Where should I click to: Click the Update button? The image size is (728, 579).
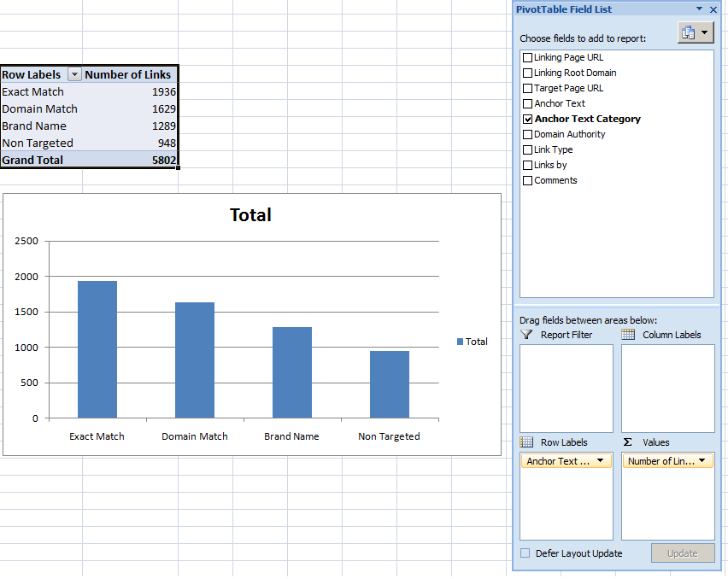(x=682, y=553)
